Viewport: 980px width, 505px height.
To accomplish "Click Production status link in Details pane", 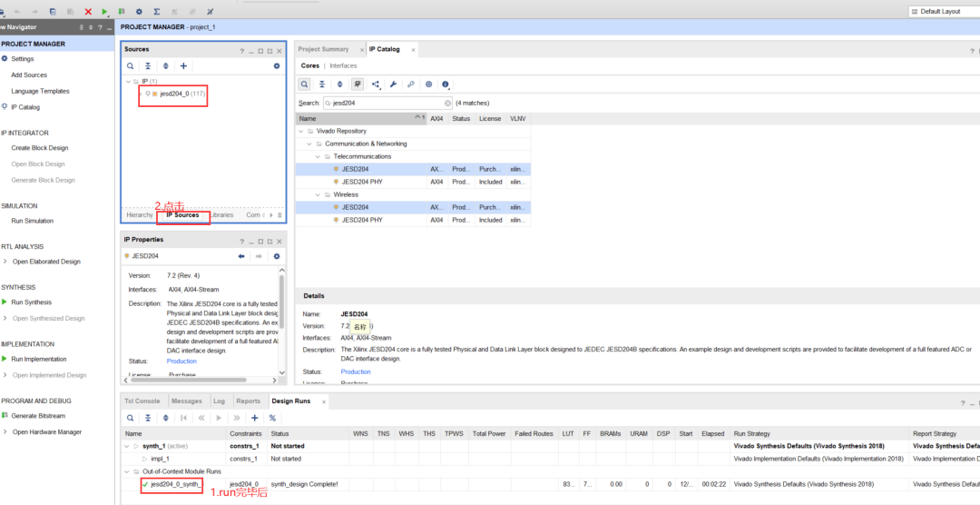I will click(x=356, y=371).
